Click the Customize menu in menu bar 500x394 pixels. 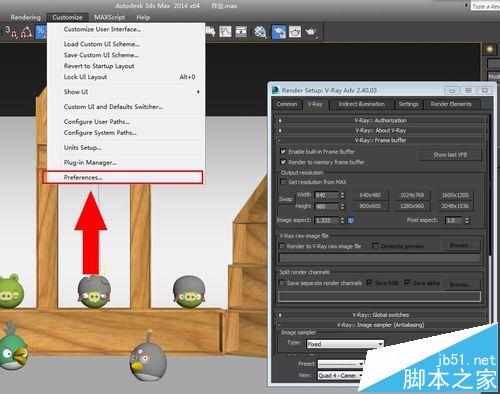click(x=67, y=17)
